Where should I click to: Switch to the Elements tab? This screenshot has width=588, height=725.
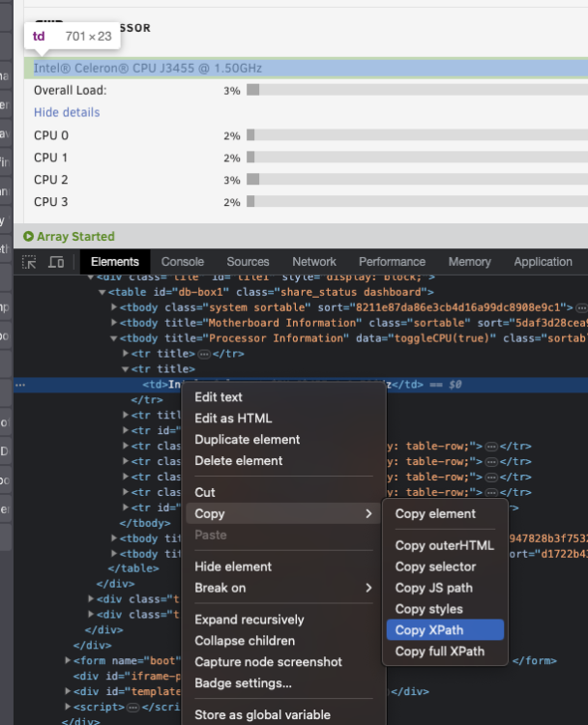[x=115, y=262]
